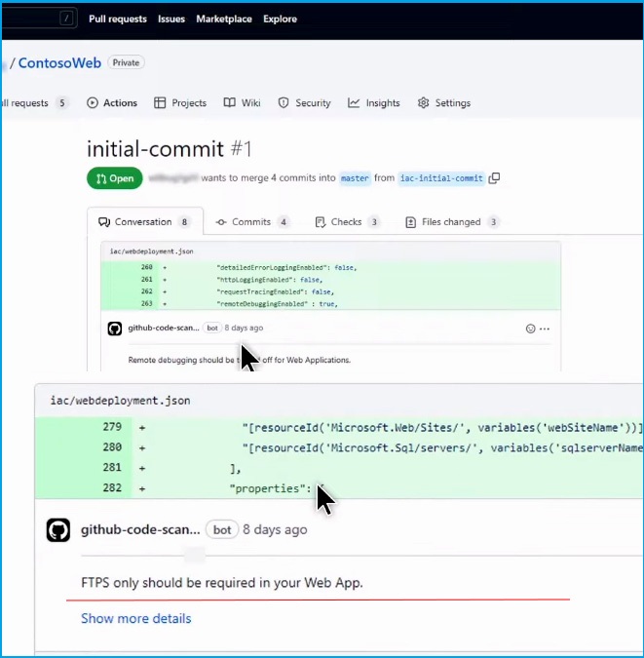This screenshot has width=644, height=658.
Task: Switch to the Checks tab
Action: (x=348, y=222)
